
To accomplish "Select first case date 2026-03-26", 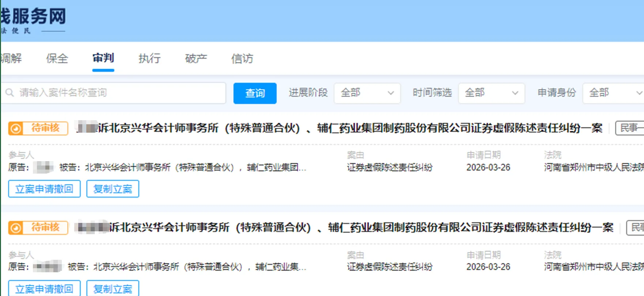I will click(x=488, y=167).
